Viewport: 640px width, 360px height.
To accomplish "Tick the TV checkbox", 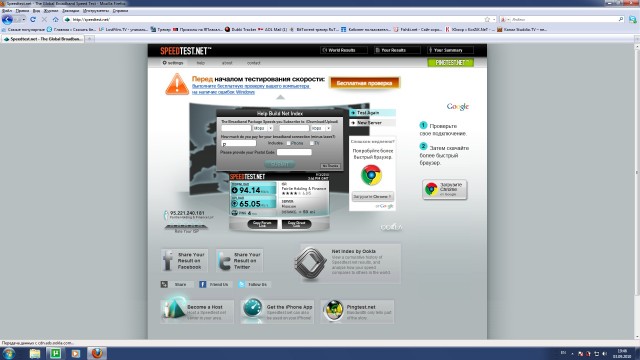I will point(311,143).
